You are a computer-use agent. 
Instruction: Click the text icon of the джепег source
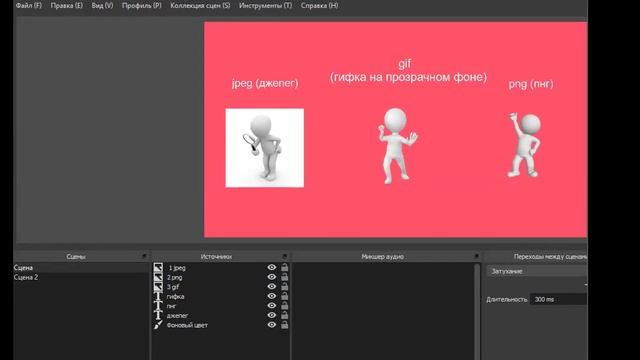[158, 316]
